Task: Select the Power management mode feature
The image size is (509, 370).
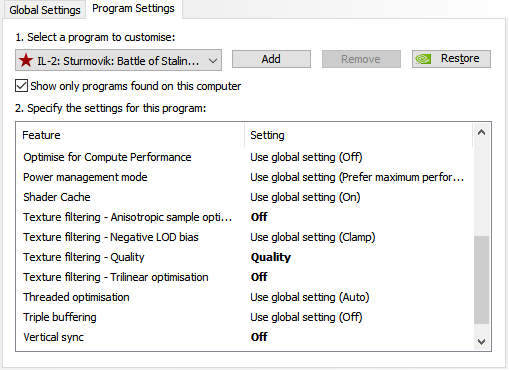Action: click(x=85, y=177)
